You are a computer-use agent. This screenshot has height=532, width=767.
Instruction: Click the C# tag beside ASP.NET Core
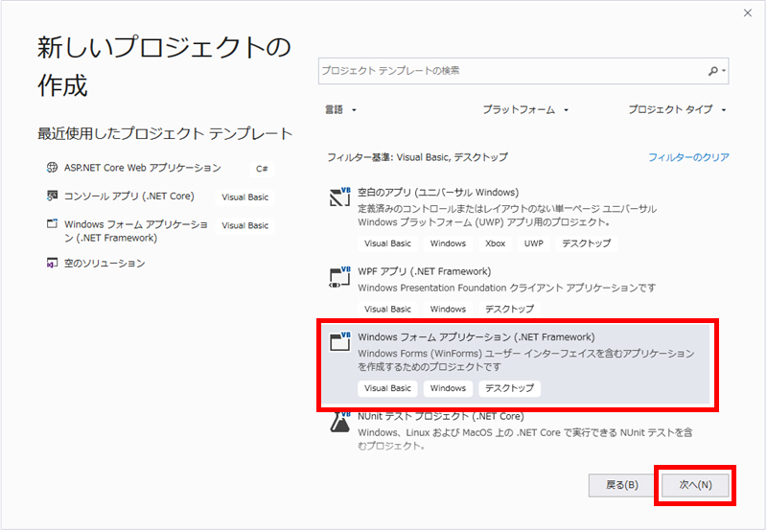click(262, 169)
